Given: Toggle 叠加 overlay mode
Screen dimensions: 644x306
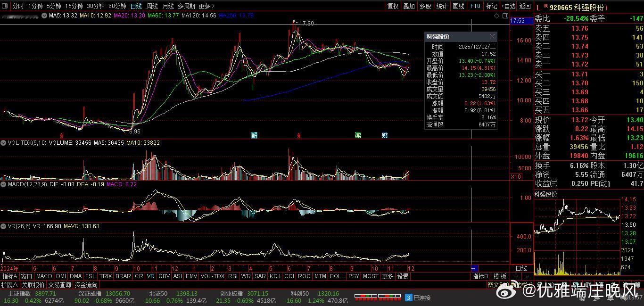Looking at the screenshot, I should [409, 6].
